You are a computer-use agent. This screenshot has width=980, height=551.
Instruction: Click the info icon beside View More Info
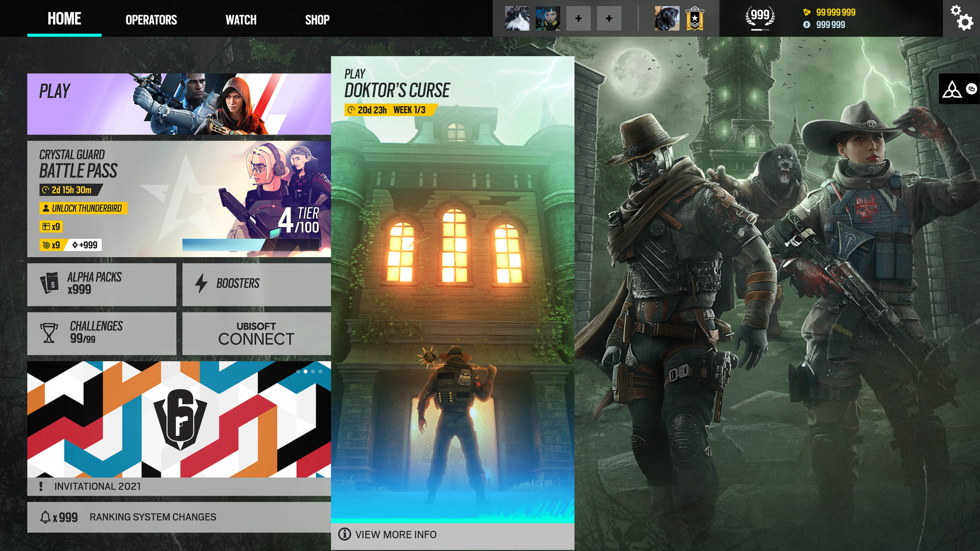[x=344, y=534]
